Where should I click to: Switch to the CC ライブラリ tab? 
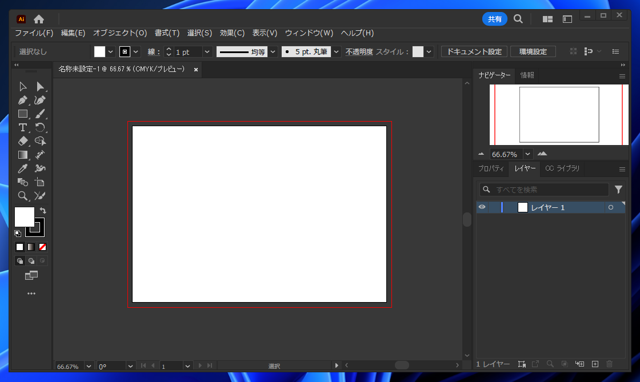[x=562, y=169]
